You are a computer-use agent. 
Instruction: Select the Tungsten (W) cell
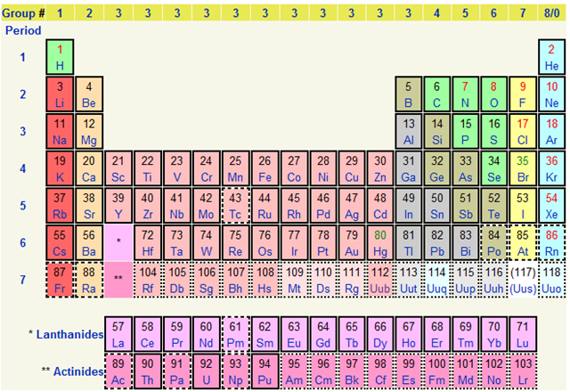[x=206, y=243]
